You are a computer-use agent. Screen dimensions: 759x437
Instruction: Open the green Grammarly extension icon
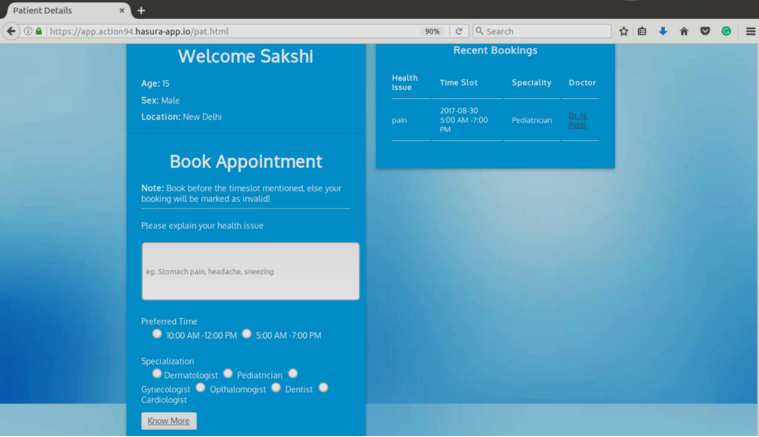tap(726, 31)
